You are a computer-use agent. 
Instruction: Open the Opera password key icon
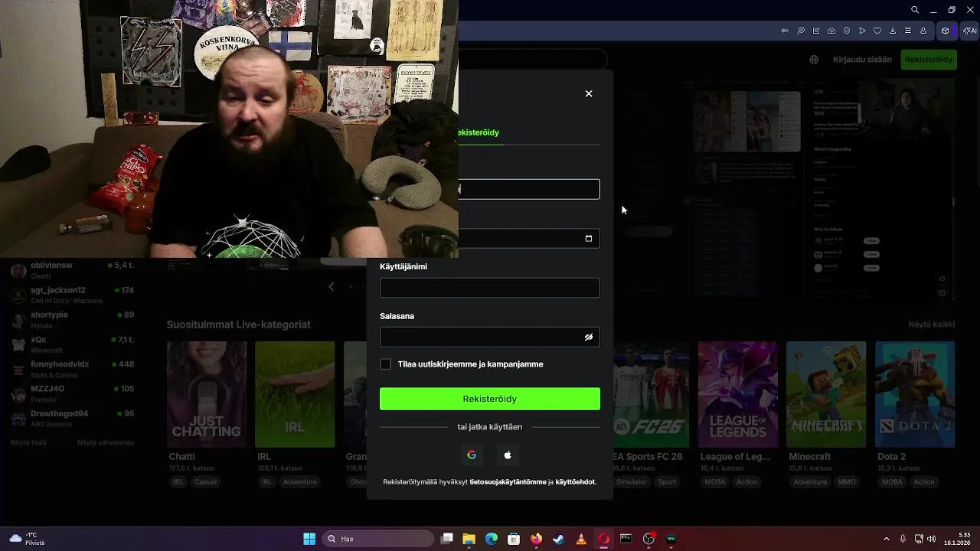[x=785, y=31]
